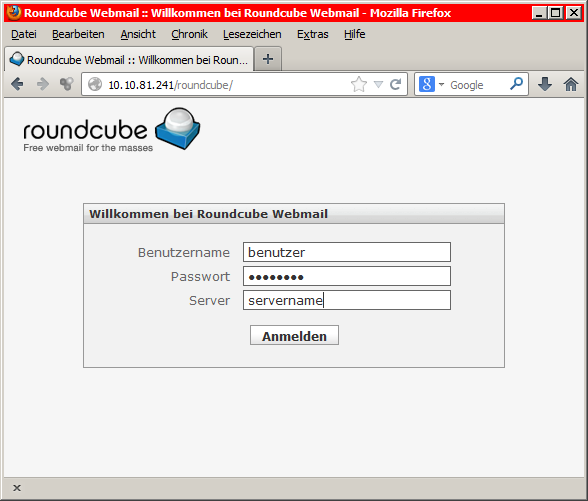Reload the page with the refresh icon

(x=396, y=84)
